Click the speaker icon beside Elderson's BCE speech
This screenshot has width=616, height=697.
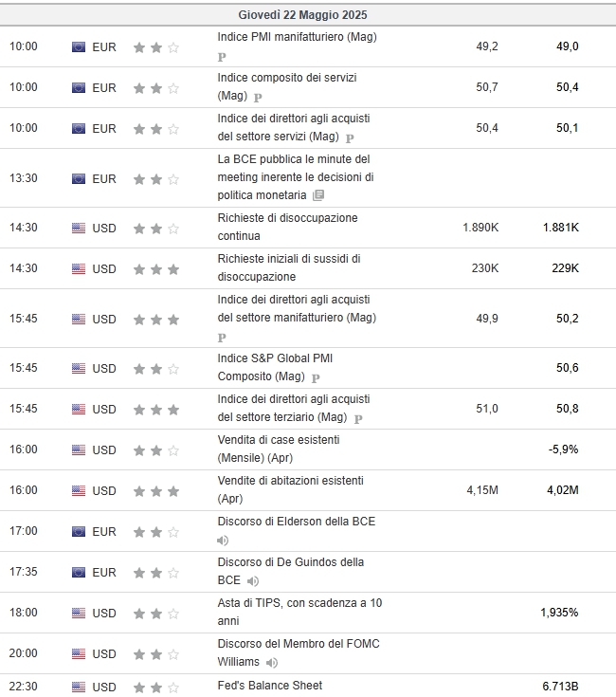223,541
